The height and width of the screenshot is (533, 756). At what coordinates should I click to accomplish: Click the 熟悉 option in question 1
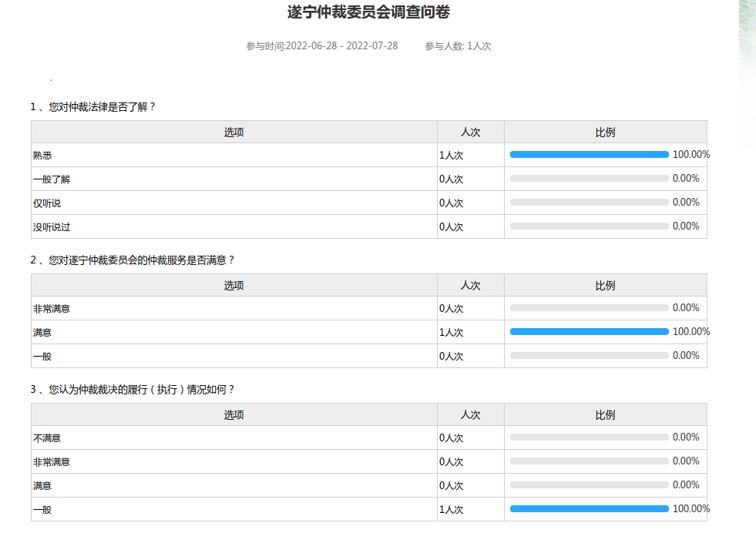(42, 156)
